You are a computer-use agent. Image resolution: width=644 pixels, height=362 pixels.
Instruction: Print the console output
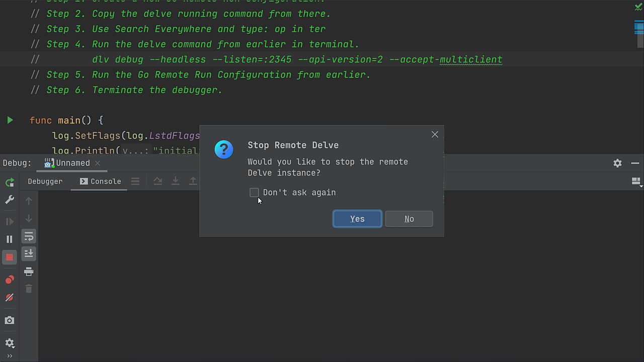pos(29,271)
